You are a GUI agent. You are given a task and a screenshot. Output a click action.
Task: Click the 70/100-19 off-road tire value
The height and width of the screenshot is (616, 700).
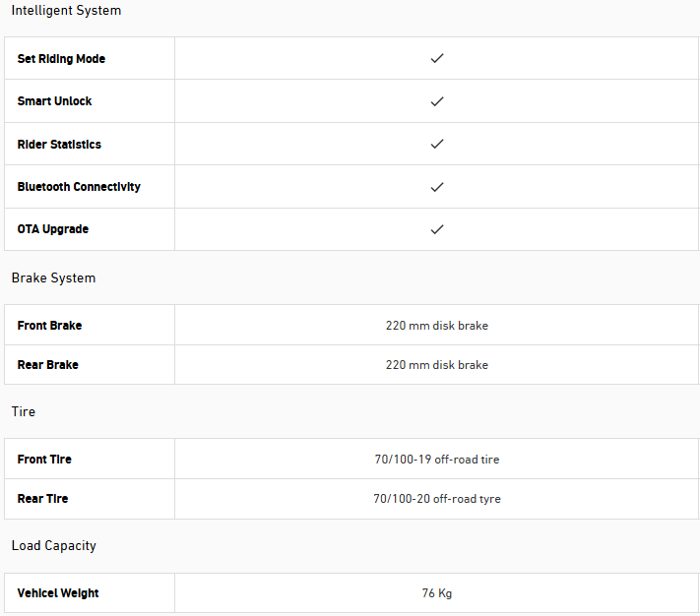pyautogui.click(x=437, y=460)
